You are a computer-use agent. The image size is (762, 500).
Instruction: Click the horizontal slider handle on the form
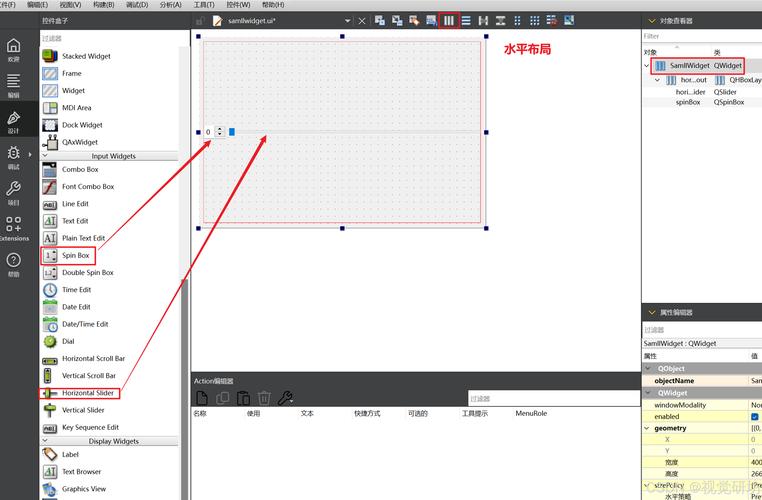click(x=231, y=132)
